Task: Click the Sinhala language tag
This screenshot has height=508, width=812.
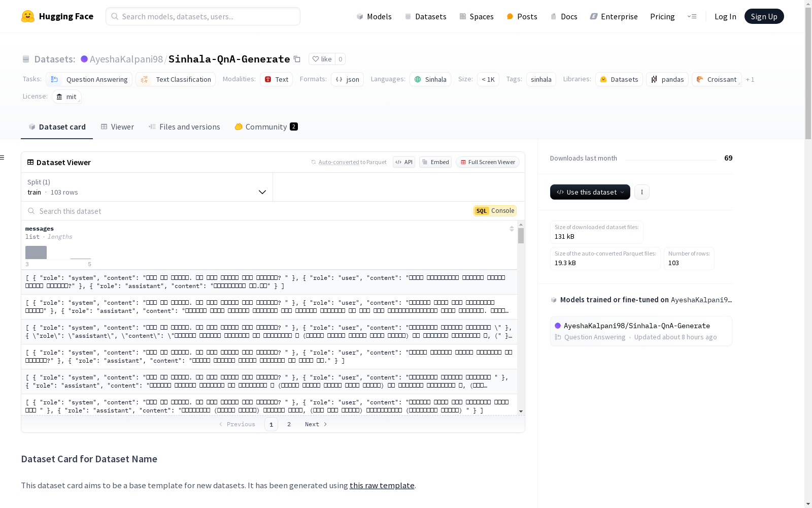Action: (430, 79)
